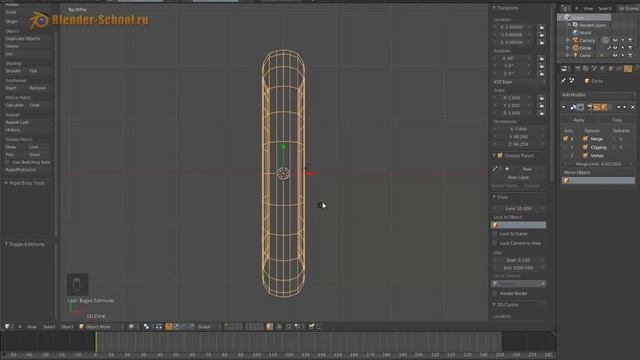Toggle the Merge option checkbox
The height and width of the screenshot is (360, 640).
[585, 139]
